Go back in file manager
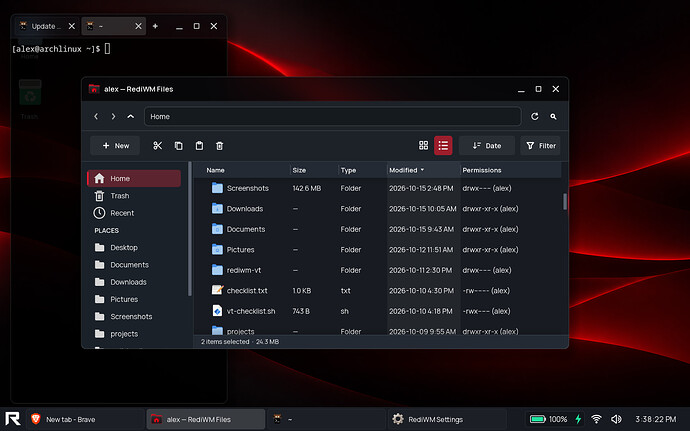The image size is (690, 431). (x=96, y=117)
